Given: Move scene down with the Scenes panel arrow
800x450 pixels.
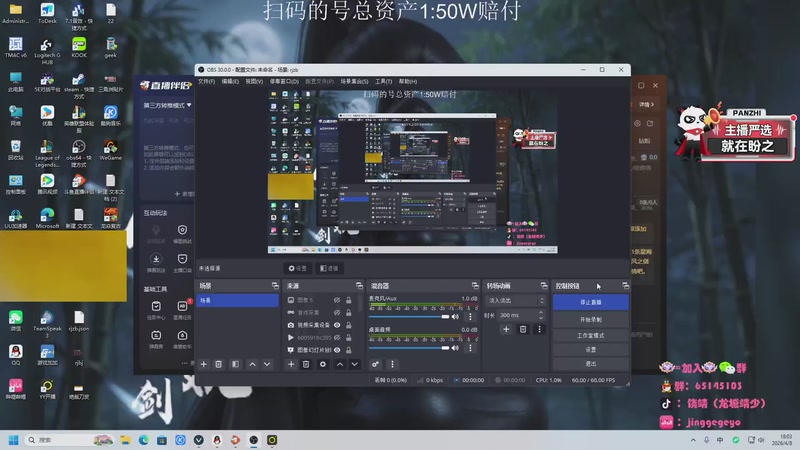Looking at the screenshot, I should [267, 364].
